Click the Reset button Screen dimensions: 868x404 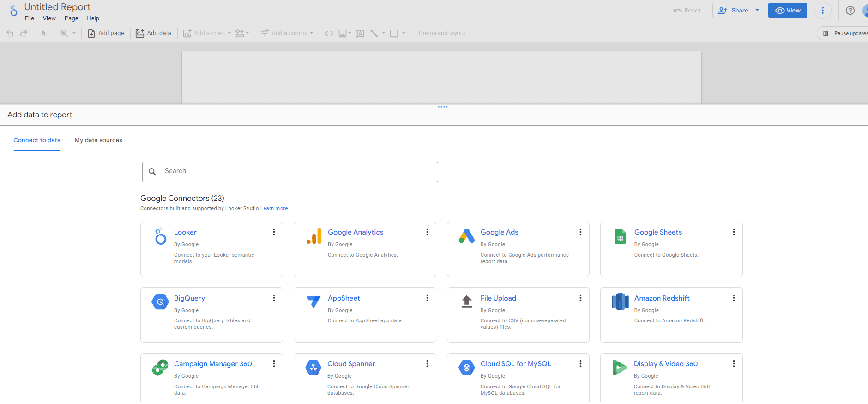687,11
